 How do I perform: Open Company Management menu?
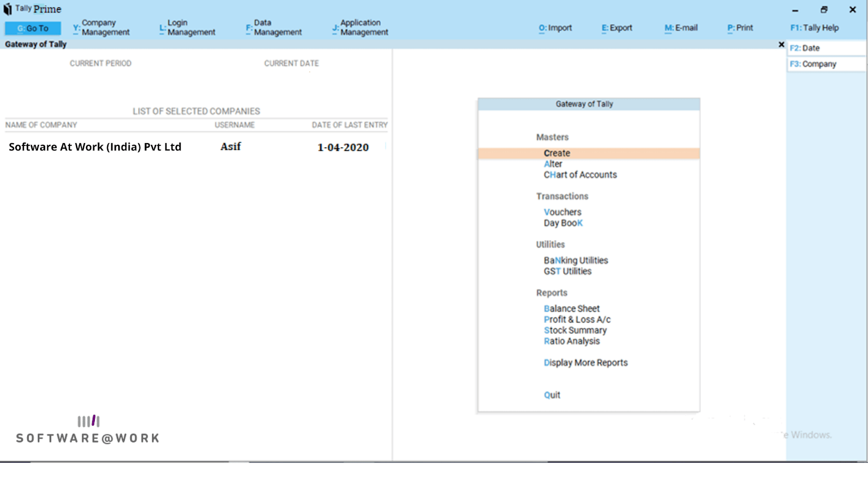tap(101, 28)
